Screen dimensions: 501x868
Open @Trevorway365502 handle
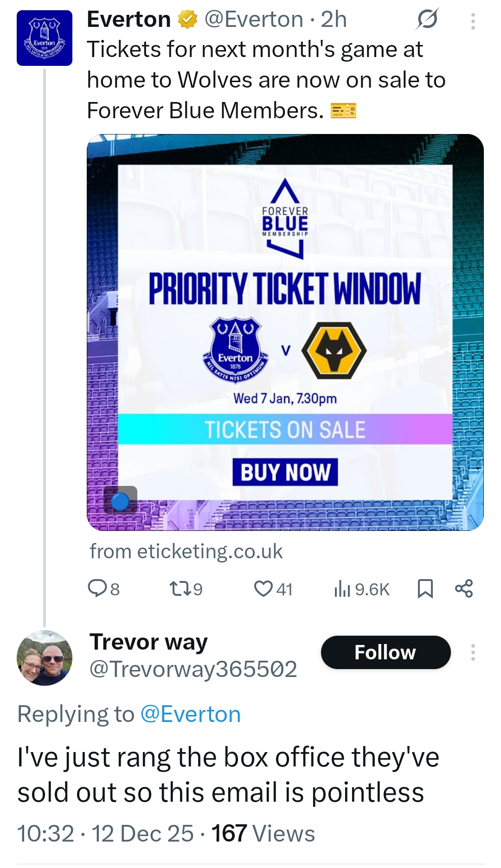(193, 669)
